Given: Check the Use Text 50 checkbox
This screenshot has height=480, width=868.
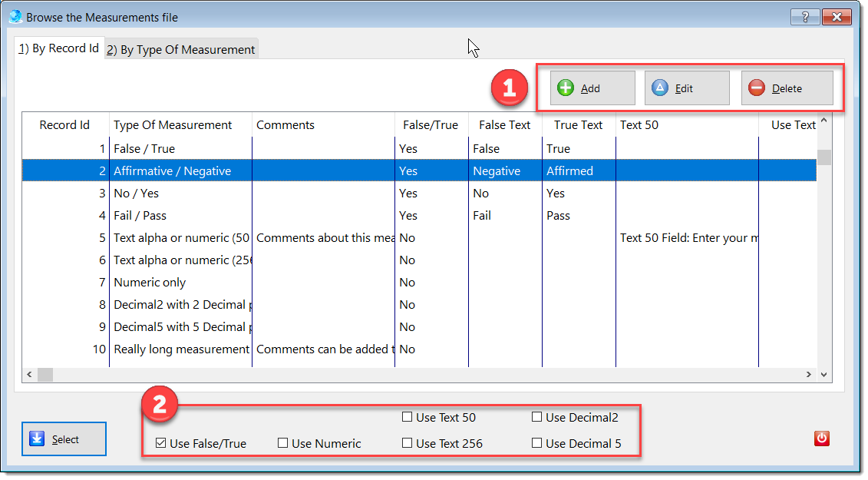Looking at the screenshot, I should (408, 418).
